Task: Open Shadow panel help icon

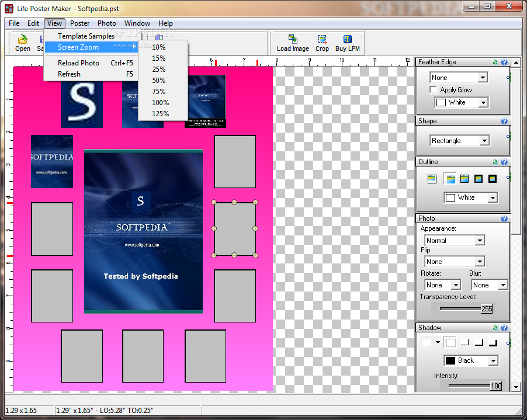Action: coord(504,328)
